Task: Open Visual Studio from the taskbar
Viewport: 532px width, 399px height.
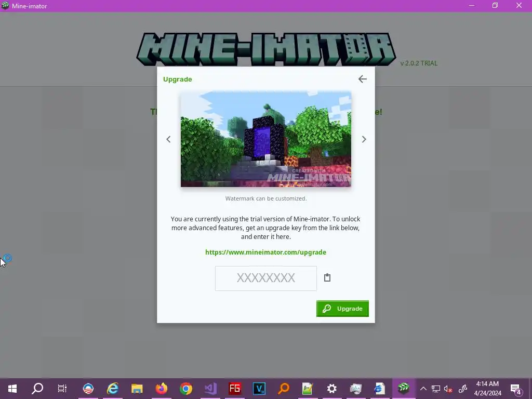Action: [210, 388]
